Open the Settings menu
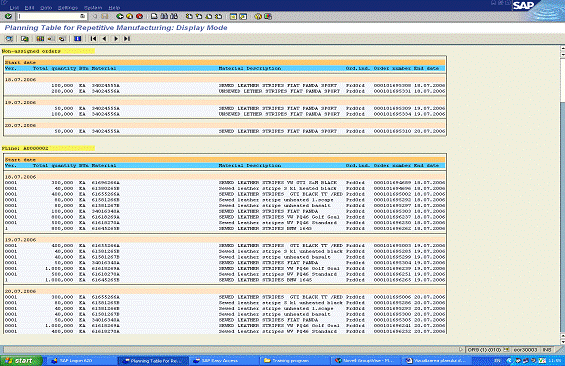The width and height of the screenshot is (565, 366). point(68,8)
